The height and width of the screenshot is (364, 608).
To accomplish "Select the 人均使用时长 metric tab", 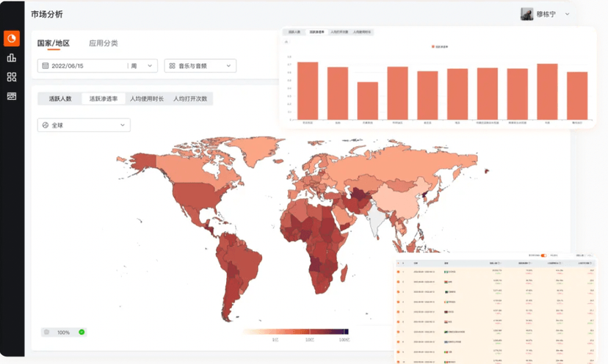I will pyautogui.click(x=147, y=98).
